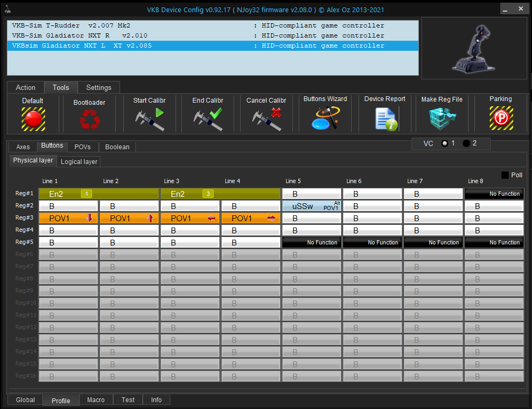Open the Device Report document icon
Image resolution: width=532 pixels, height=409 pixels.
point(387,119)
